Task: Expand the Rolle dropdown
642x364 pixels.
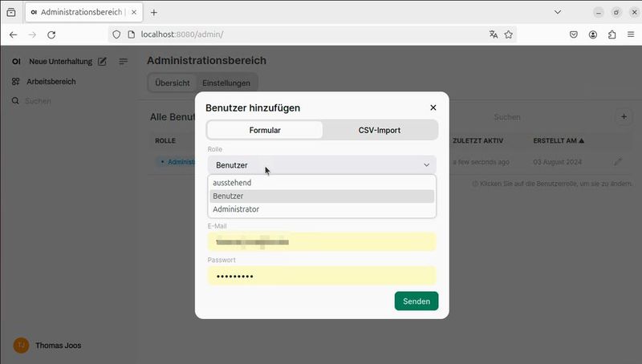Action: point(322,165)
